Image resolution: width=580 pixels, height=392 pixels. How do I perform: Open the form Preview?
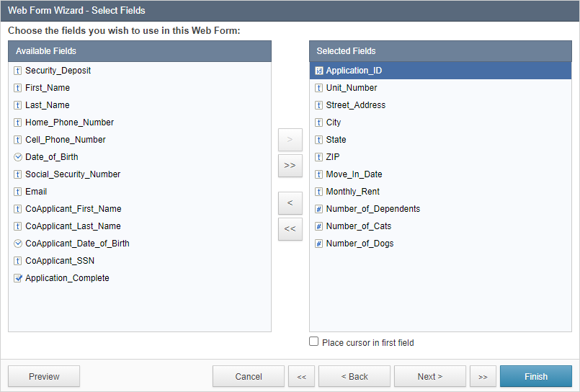[x=44, y=376]
